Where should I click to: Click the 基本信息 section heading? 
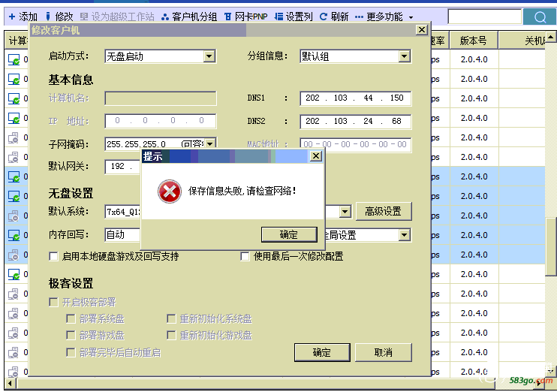point(71,80)
